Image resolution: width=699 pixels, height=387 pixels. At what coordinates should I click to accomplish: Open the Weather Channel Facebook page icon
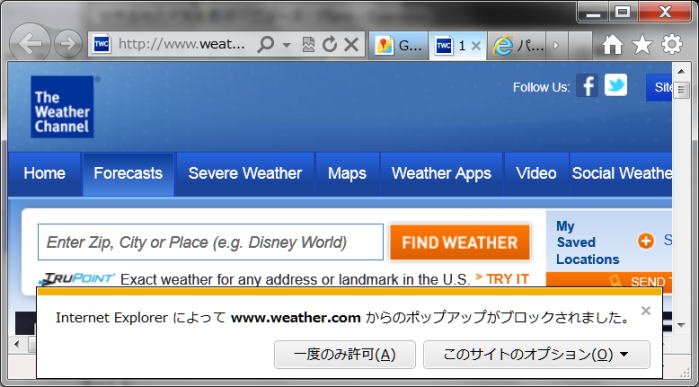pos(587,85)
